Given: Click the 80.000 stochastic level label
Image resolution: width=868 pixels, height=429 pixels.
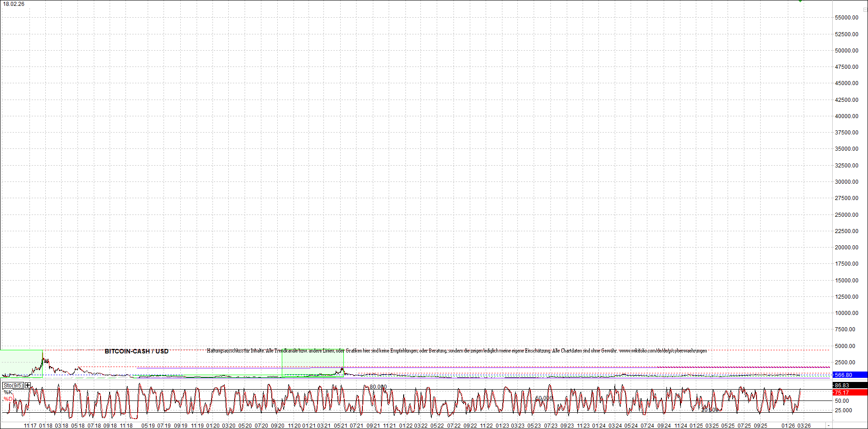Looking at the screenshot, I should coord(378,387).
